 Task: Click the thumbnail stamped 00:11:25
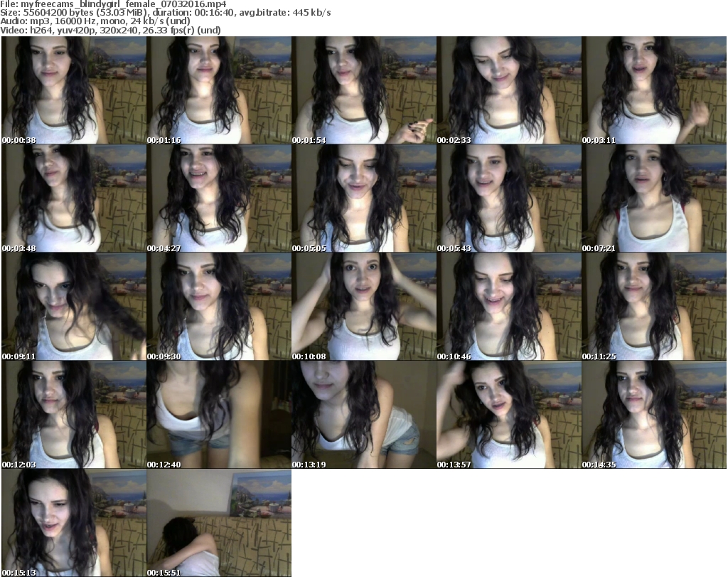[x=654, y=307]
